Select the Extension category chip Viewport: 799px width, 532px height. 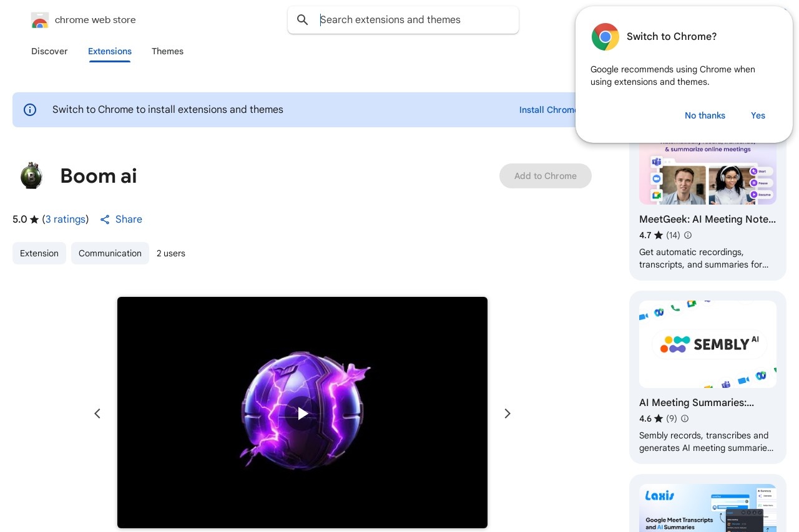click(x=39, y=253)
